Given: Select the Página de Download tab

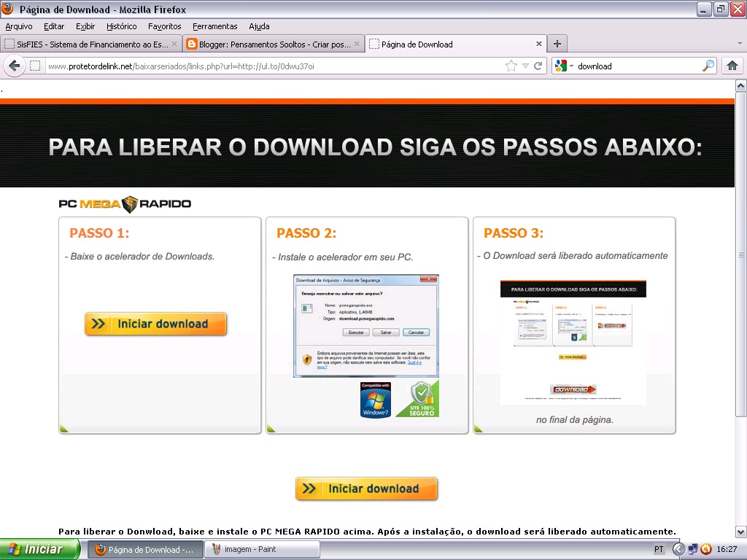Looking at the screenshot, I should [456, 44].
